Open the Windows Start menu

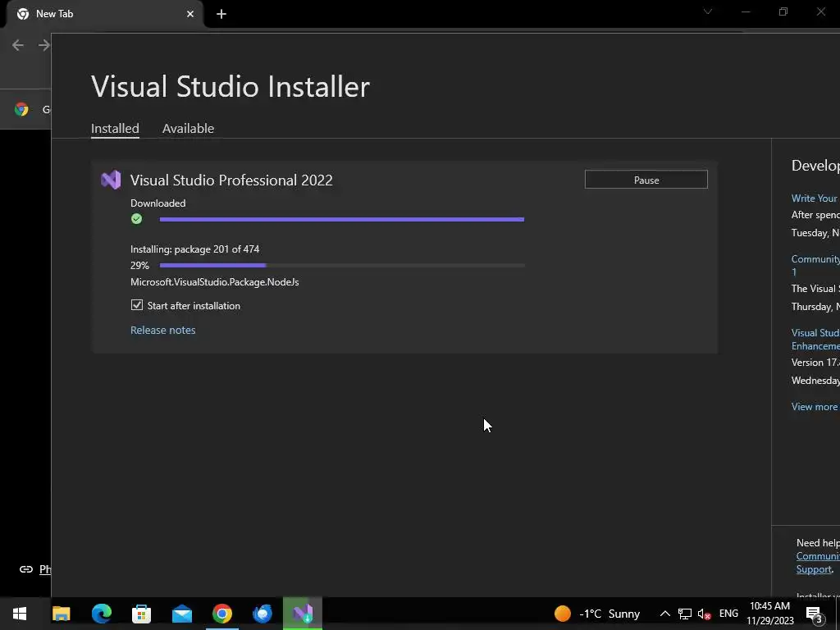20,614
